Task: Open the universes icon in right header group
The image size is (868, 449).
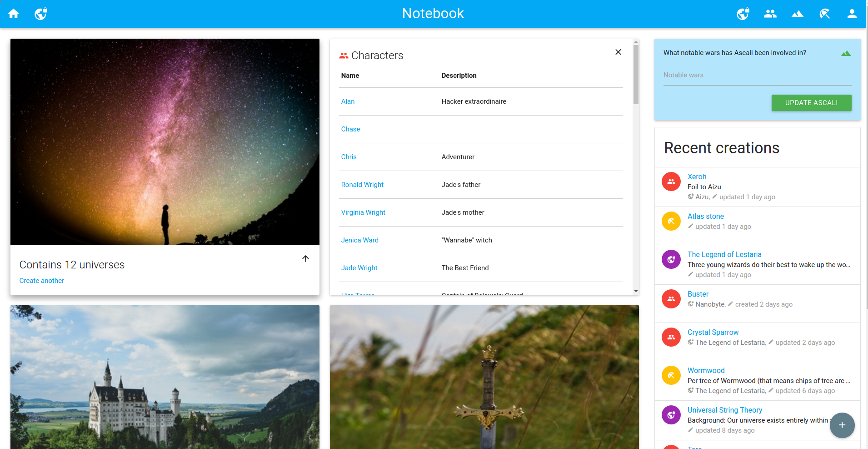Action: [x=743, y=14]
